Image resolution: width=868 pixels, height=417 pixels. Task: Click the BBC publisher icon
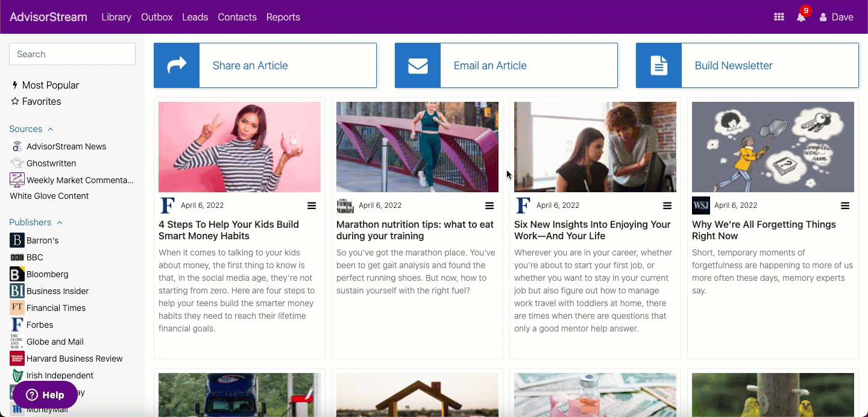[17, 257]
